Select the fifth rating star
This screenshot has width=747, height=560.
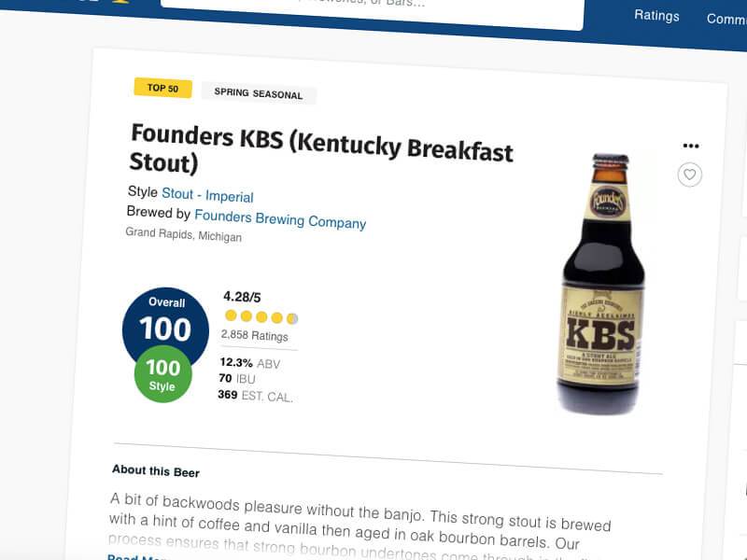[x=289, y=317]
